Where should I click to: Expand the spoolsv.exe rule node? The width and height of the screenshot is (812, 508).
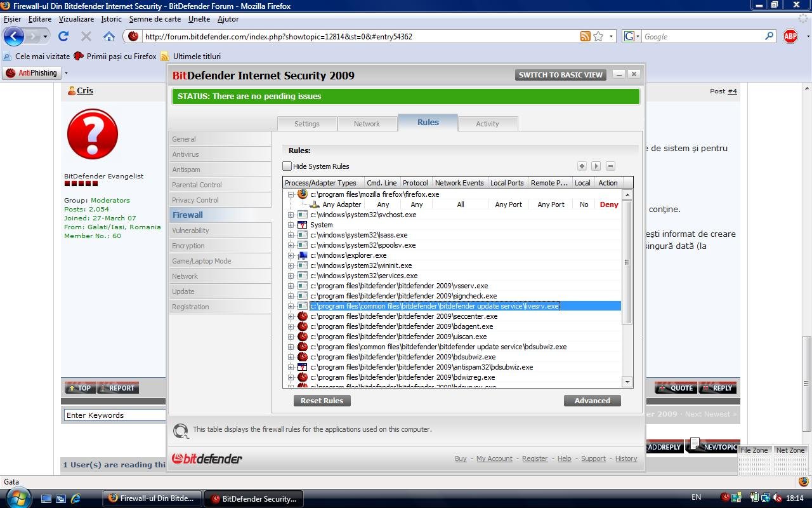coord(291,245)
